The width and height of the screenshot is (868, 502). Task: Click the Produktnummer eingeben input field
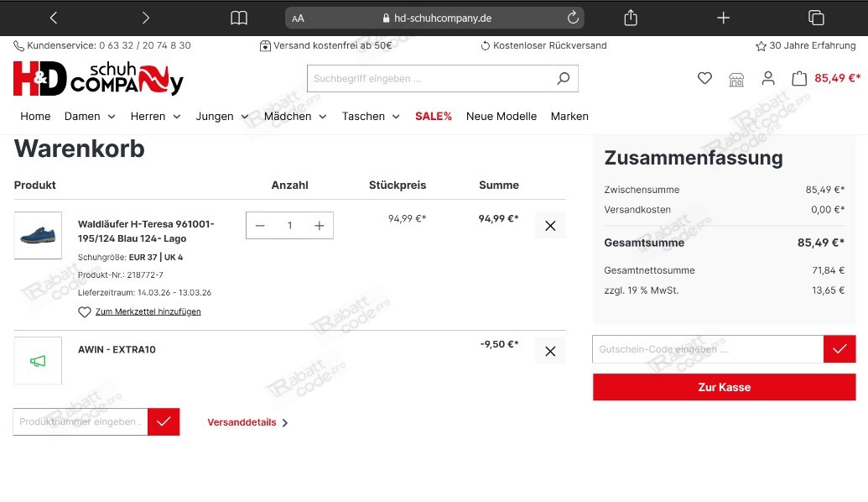[x=80, y=421]
